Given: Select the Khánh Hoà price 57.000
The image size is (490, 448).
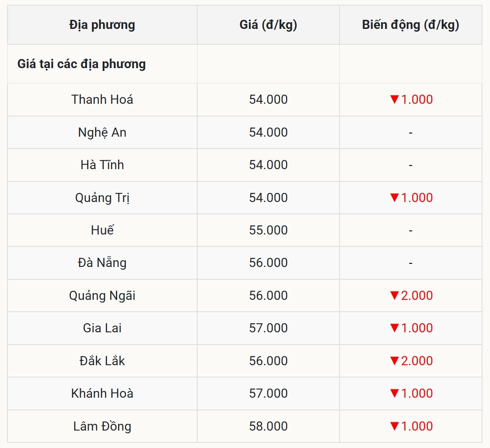Looking at the screenshot, I should point(268,393).
